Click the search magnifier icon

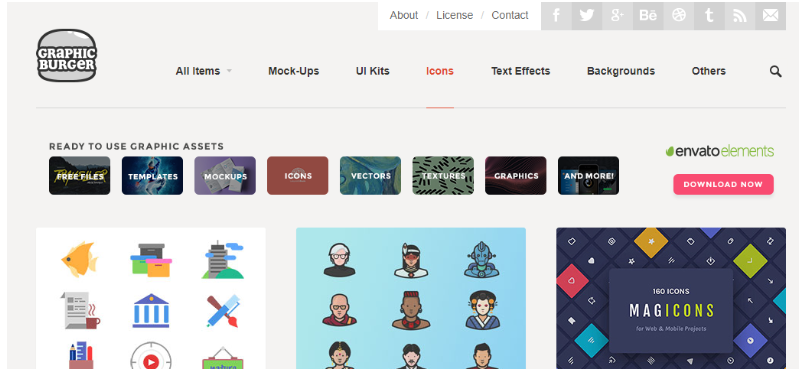tap(776, 71)
